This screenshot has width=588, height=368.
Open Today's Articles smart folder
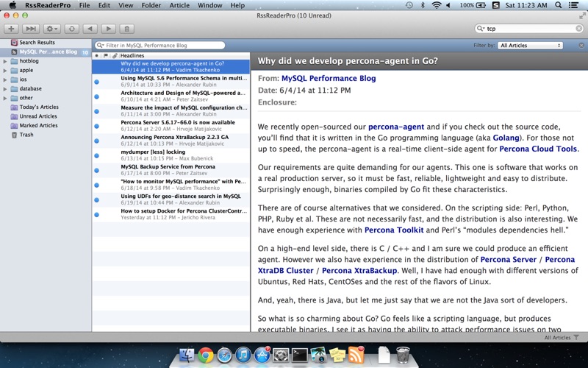(39, 107)
